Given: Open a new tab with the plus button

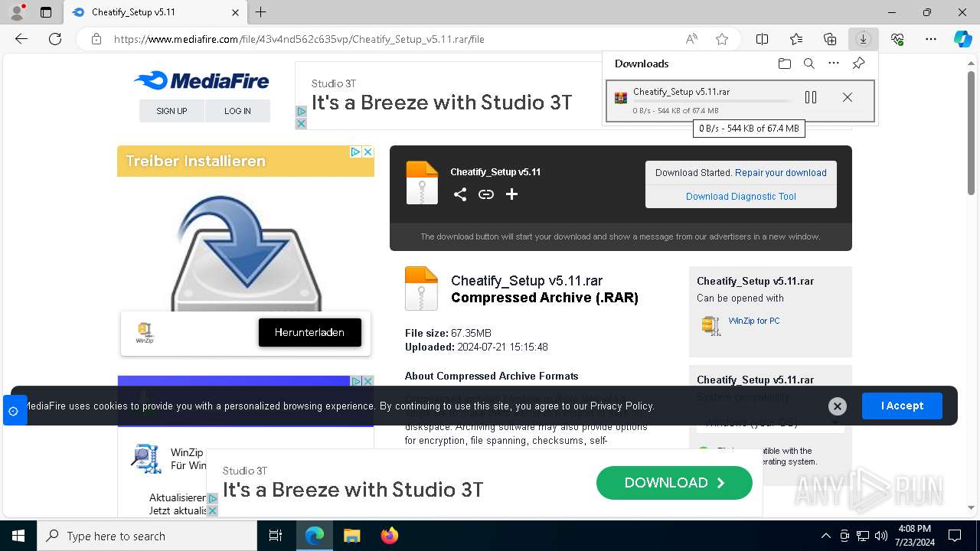Looking at the screenshot, I should coord(260,12).
